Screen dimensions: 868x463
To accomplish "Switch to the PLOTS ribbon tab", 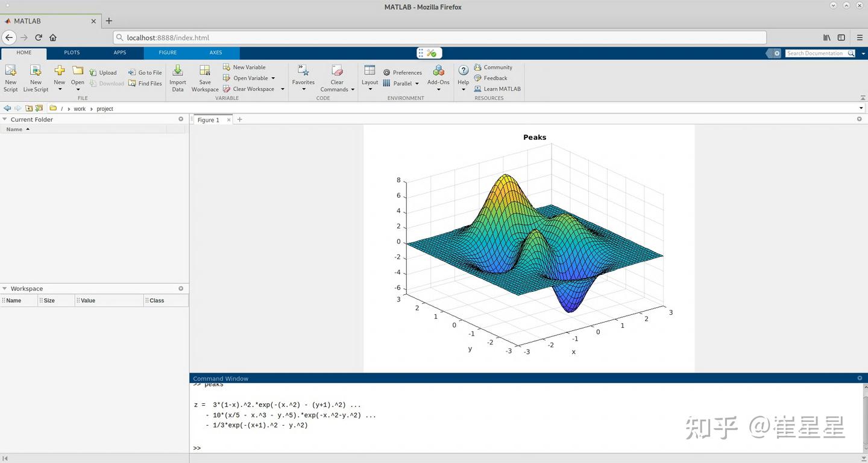I will point(72,52).
